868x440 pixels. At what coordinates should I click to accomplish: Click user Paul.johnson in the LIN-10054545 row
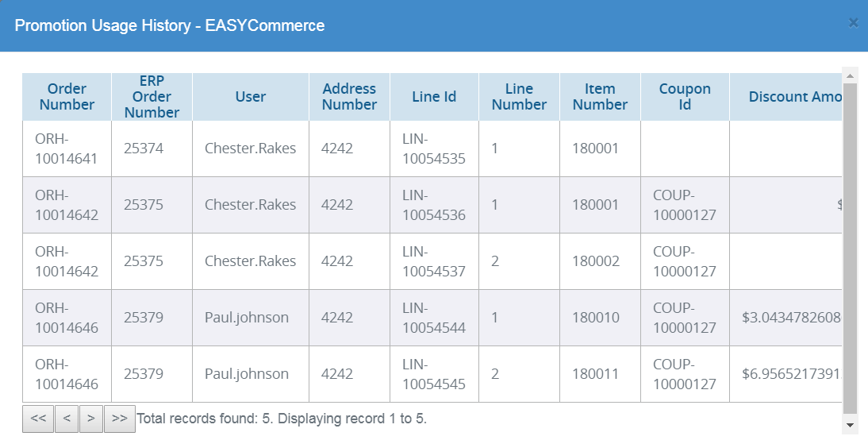tap(246, 374)
